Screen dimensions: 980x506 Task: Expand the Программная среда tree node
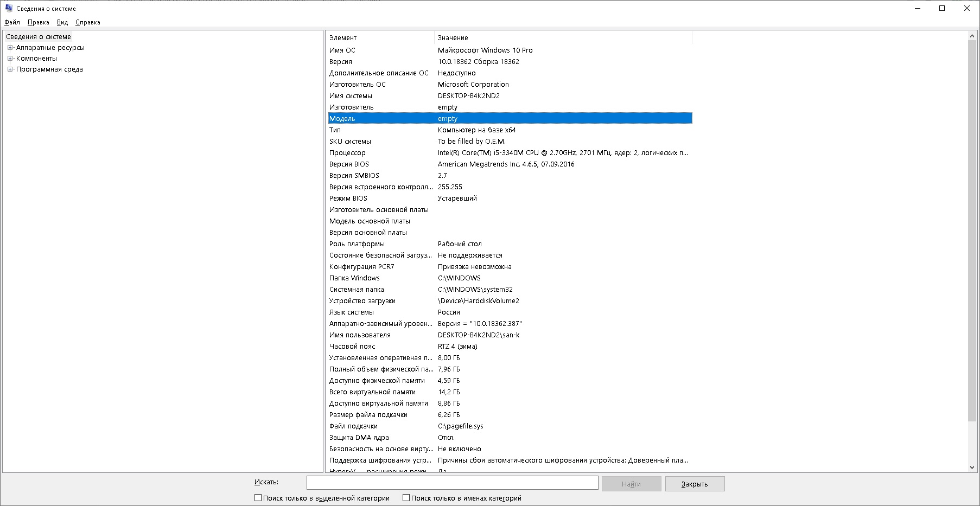(x=10, y=69)
